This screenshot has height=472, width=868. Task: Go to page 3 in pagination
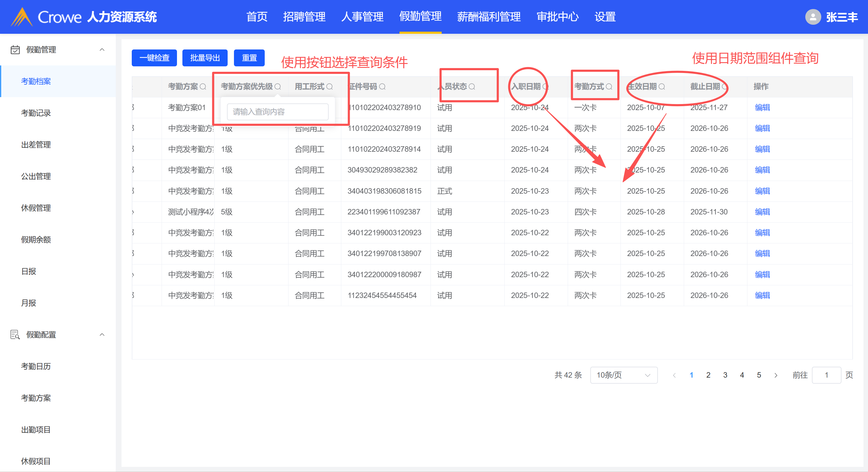[725, 375]
